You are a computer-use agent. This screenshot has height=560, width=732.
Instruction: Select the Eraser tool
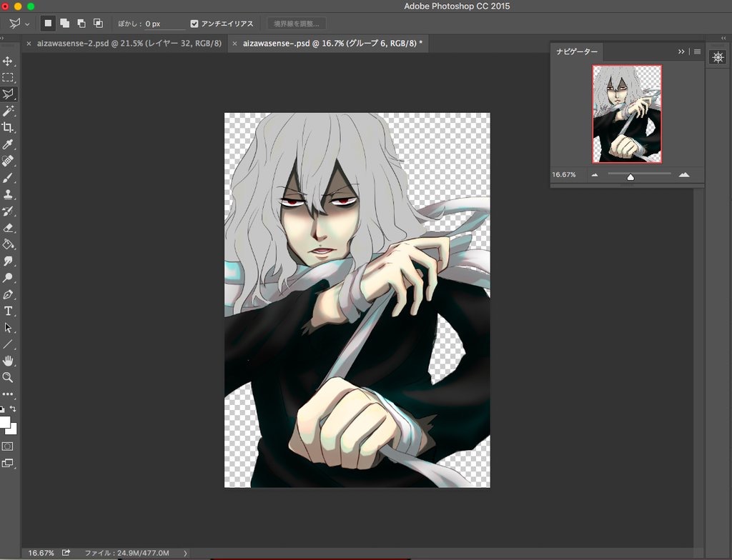pos(8,228)
